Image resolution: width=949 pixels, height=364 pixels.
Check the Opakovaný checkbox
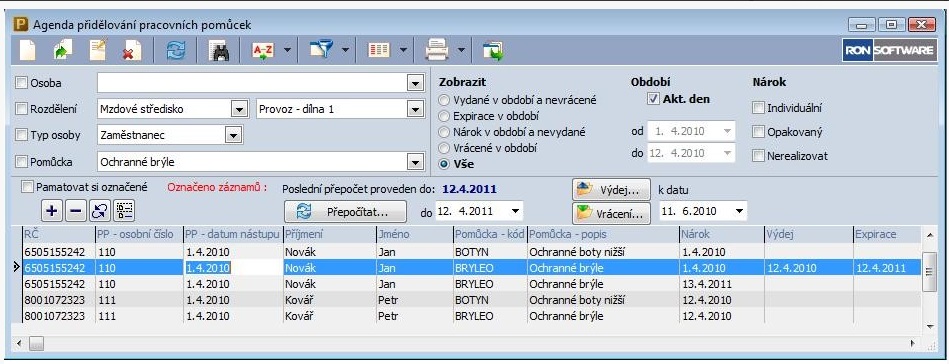pos(758,132)
